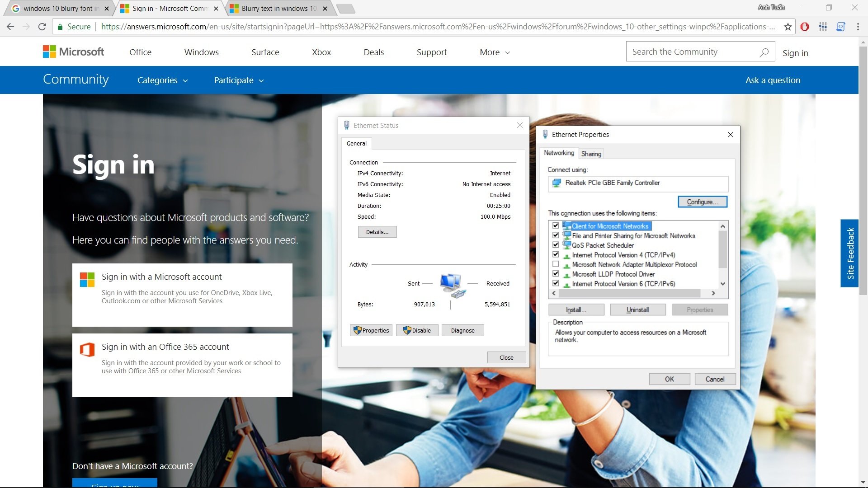Screen dimensions: 868x488
Task: Open the Chrome three-dot menu
Action: (x=858, y=27)
